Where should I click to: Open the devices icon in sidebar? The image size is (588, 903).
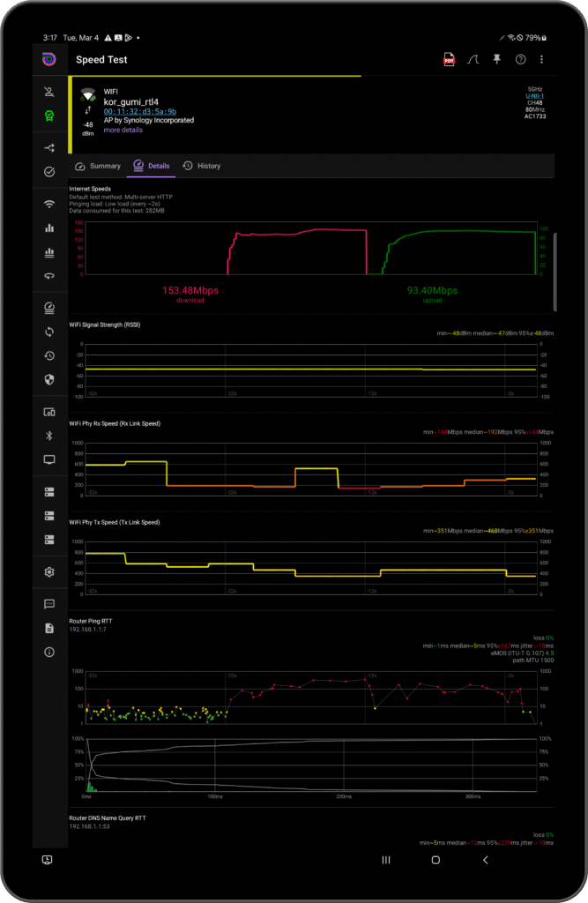[x=49, y=412]
